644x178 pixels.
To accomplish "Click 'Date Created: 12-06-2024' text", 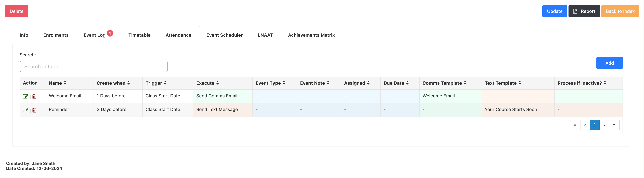I will 34,169.
